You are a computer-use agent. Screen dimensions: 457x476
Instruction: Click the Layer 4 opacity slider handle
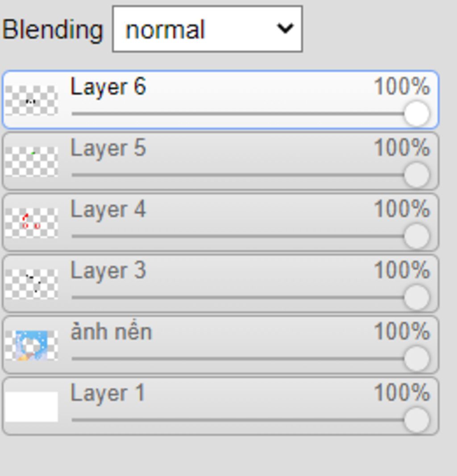pos(417,236)
